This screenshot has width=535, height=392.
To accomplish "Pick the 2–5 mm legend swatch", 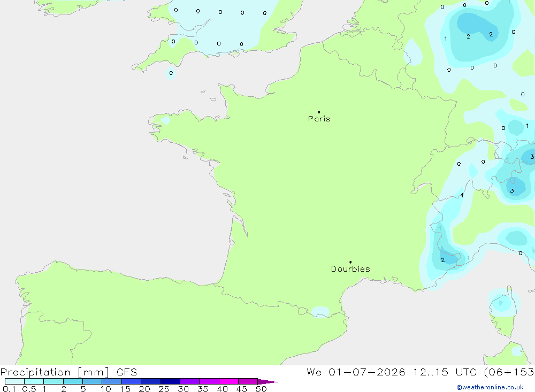I will click(73, 381).
